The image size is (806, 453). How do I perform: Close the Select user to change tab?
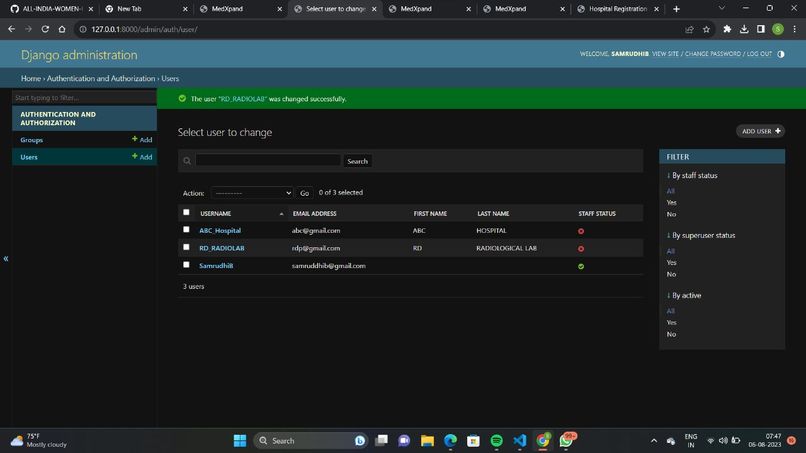point(374,9)
